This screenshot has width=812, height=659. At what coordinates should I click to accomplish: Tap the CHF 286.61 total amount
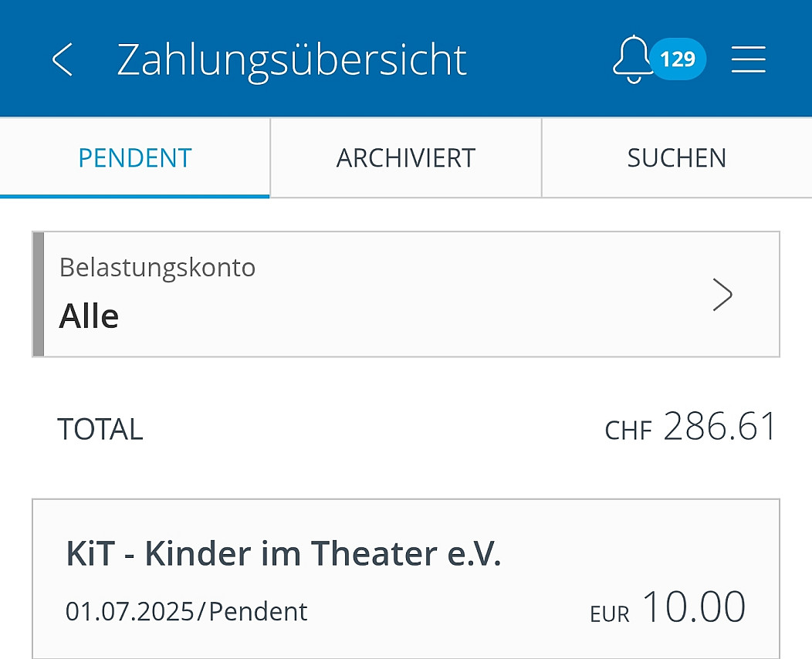pyautogui.click(x=719, y=427)
